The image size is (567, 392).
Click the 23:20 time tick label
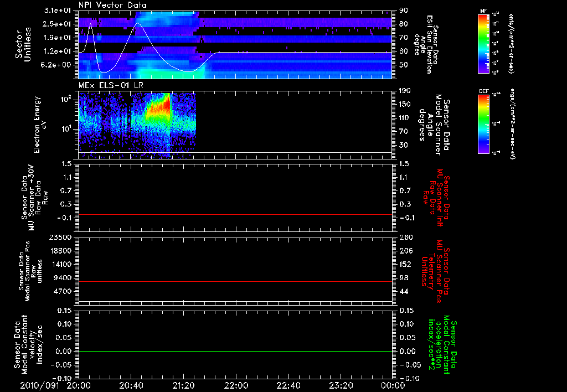tap(341, 385)
